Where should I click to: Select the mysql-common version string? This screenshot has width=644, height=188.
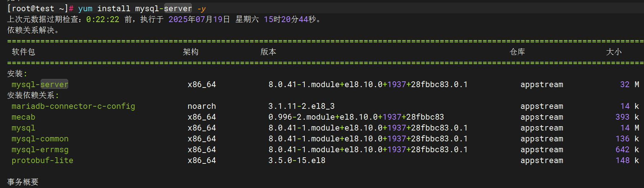click(x=368, y=139)
